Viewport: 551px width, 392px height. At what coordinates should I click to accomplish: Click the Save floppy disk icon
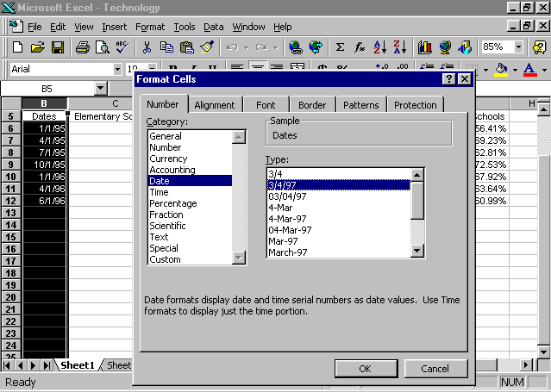(x=58, y=47)
